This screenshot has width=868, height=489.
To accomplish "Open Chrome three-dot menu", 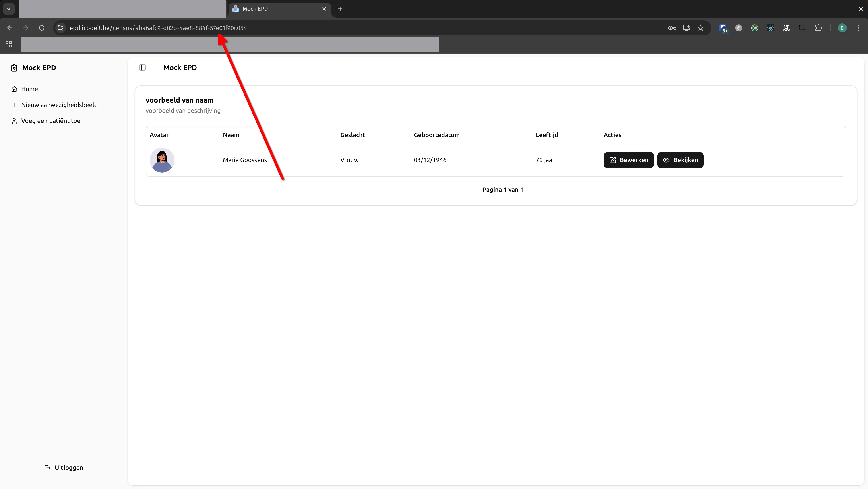I will click(858, 28).
